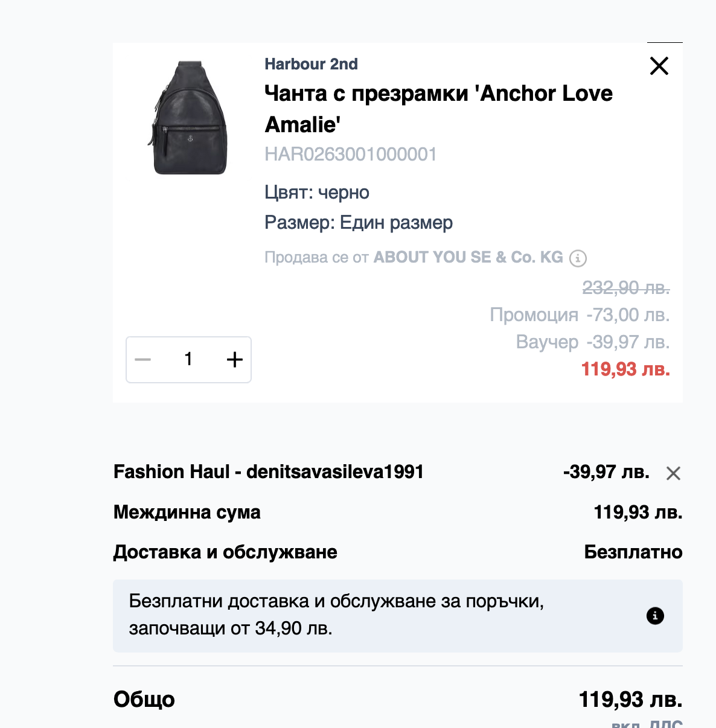
Task: Open the 'Anchor Love Amalie' product title
Action: click(438, 109)
